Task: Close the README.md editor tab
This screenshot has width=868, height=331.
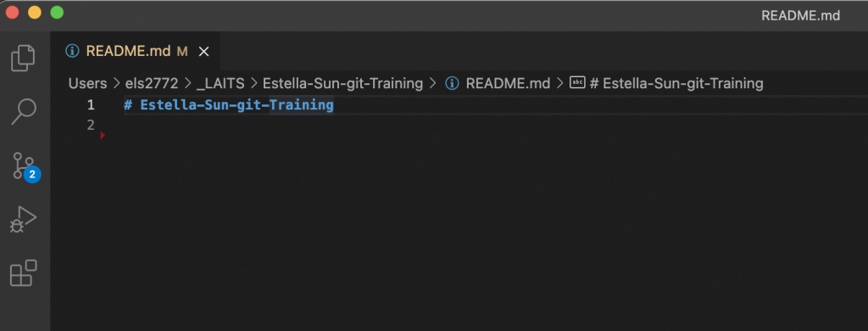Action: click(203, 52)
